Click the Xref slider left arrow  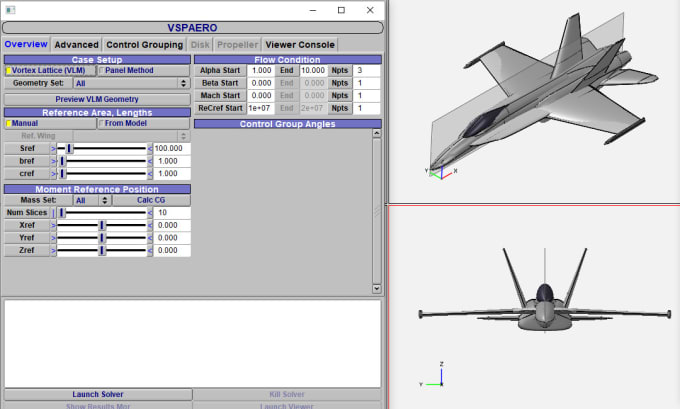click(x=53, y=225)
